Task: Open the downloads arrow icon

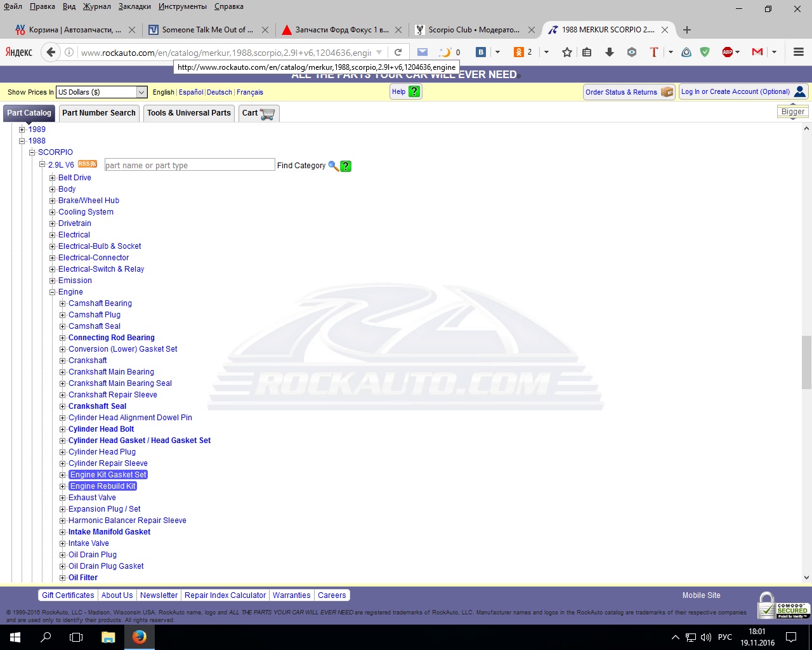Action: [610, 52]
